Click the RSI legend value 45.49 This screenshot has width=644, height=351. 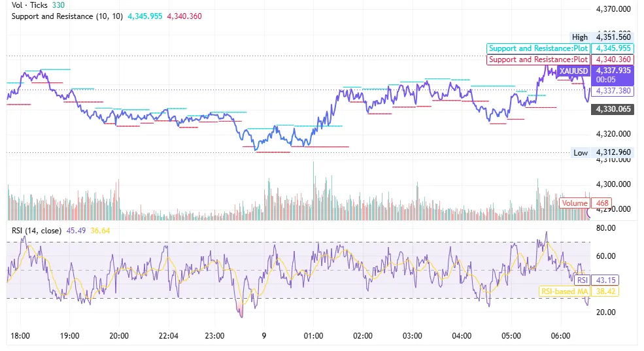[x=76, y=231]
